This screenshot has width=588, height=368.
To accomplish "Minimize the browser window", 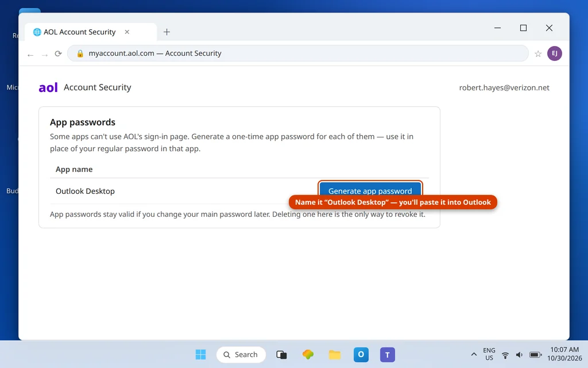I will click(x=498, y=28).
